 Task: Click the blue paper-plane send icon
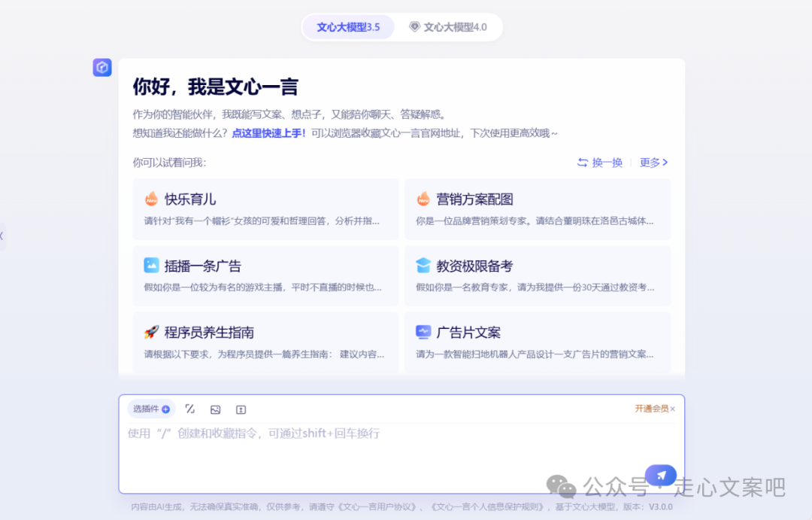click(x=660, y=475)
